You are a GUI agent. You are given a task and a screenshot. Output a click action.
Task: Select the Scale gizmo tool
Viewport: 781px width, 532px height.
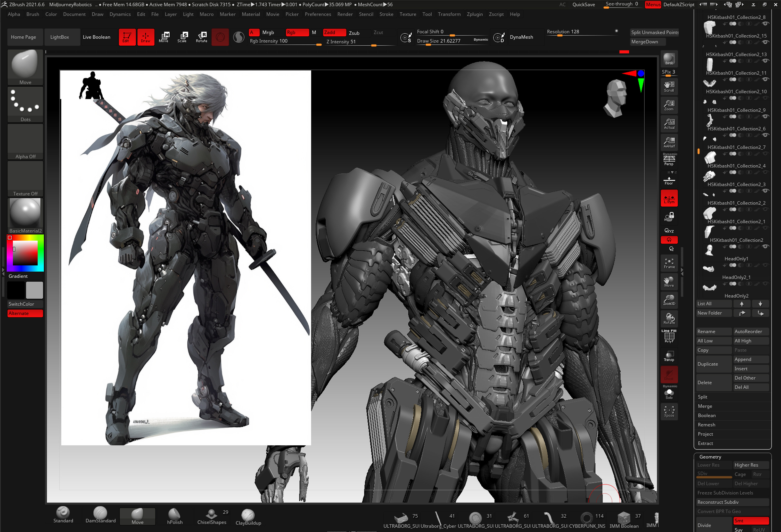tap(182, 37)
